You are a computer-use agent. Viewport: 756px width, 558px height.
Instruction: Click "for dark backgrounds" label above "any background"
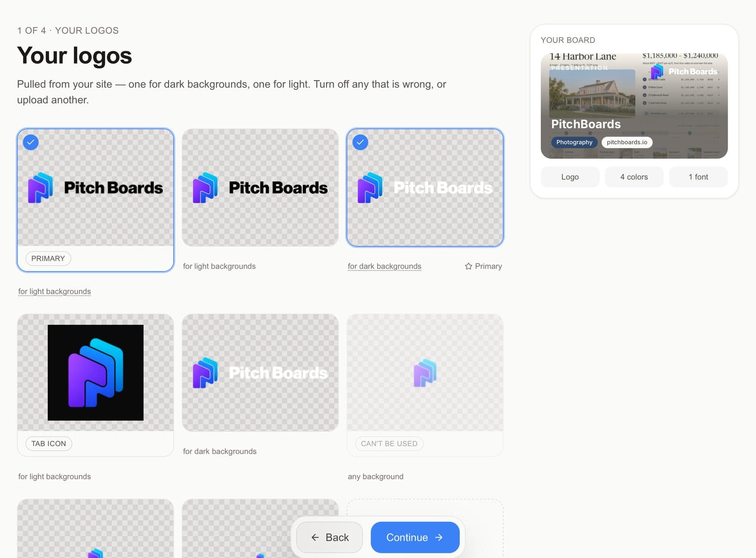[x=220, y=451]
